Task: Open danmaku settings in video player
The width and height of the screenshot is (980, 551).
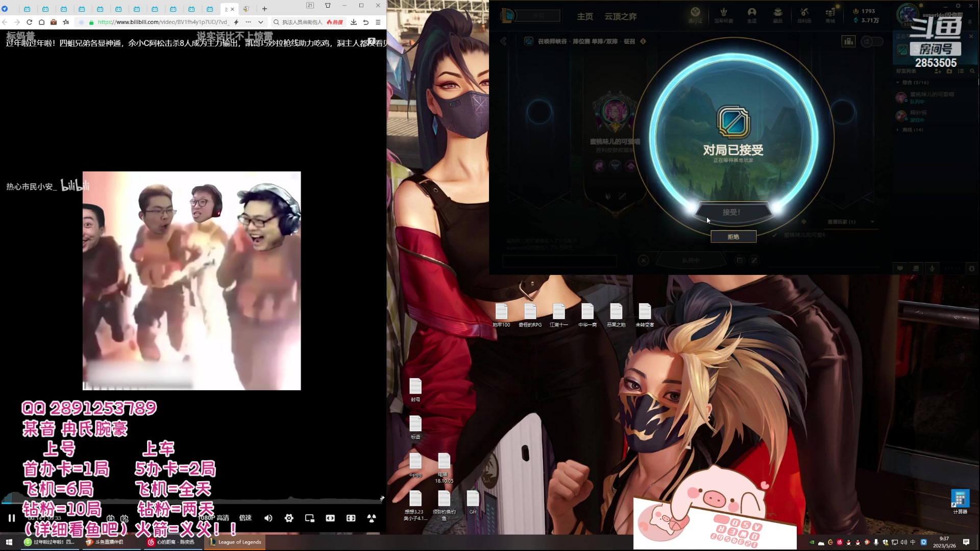Action: click(124, 518)
